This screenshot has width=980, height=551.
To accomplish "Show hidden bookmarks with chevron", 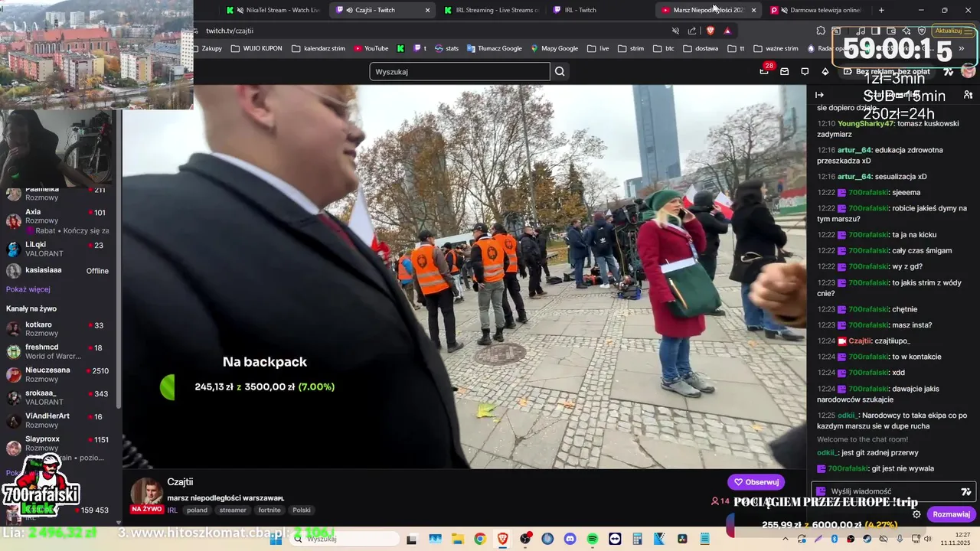I will pos(961,48).
